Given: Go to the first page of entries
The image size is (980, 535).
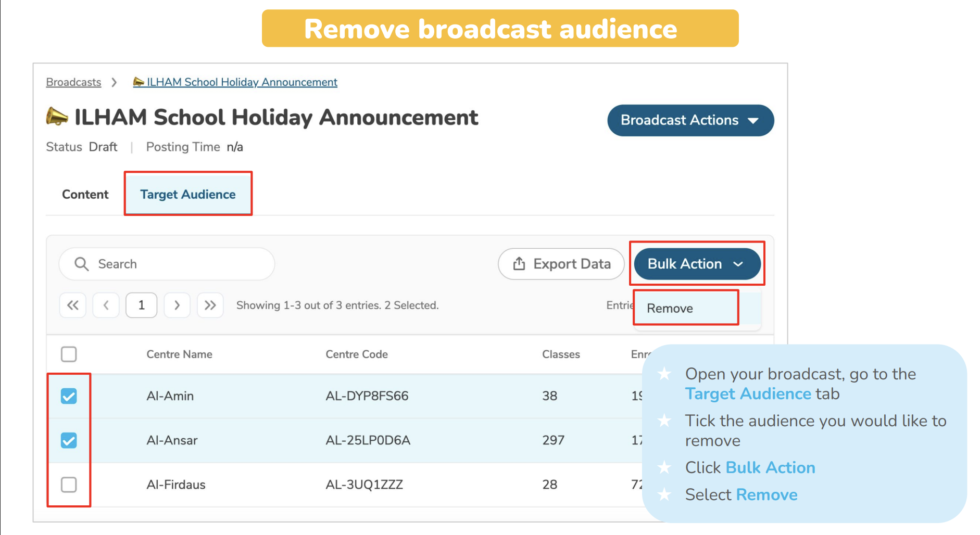Looking at the screenshot, I should [73, 305].
